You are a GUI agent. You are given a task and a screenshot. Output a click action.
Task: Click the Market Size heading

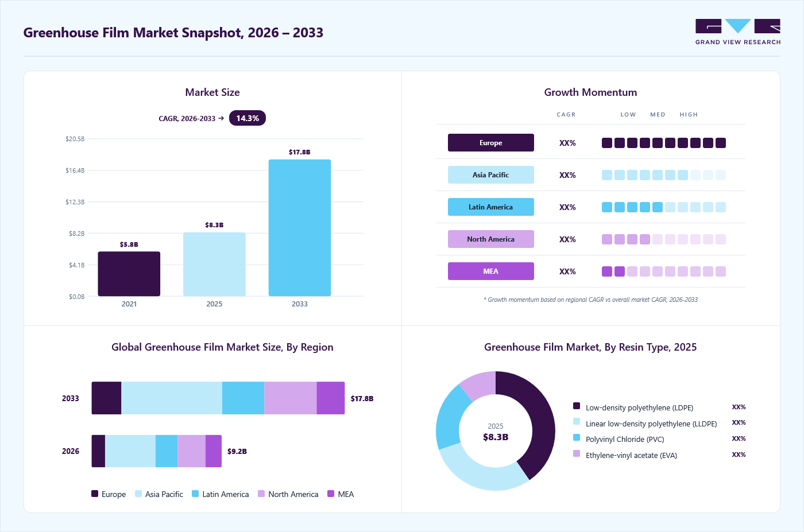pos(212,92)
